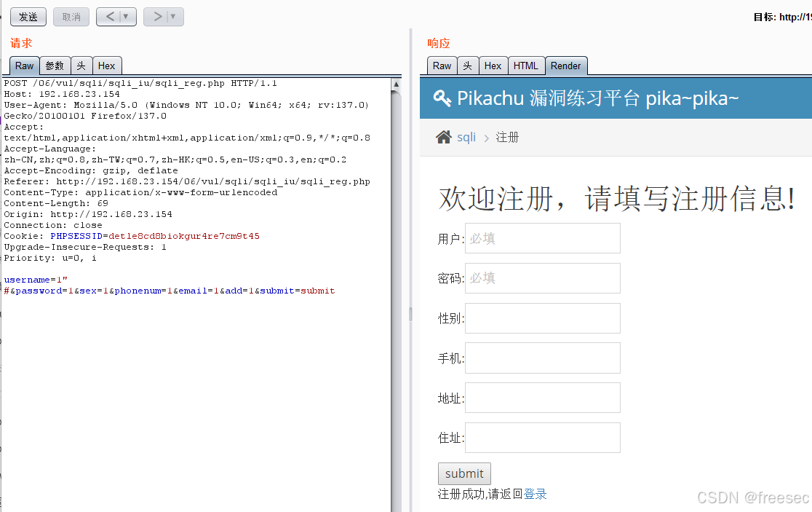Viewport: 812px width, 512px height.
Task: Focus the 用户 input field
Action: pyautogui.click(x=543, y=238)
